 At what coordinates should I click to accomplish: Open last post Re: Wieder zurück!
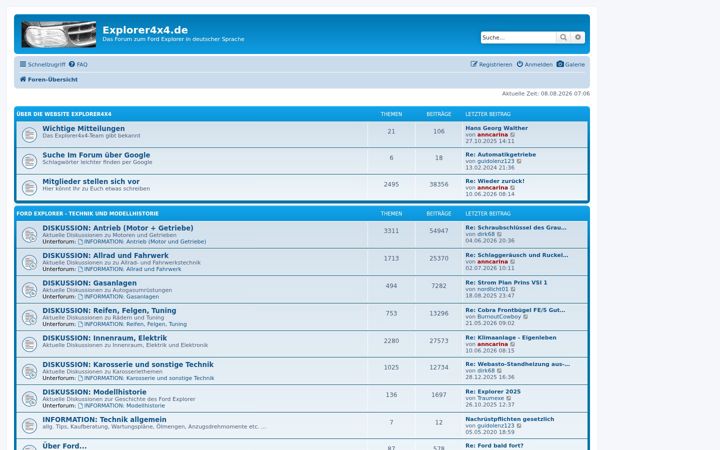tap(495, 181)
